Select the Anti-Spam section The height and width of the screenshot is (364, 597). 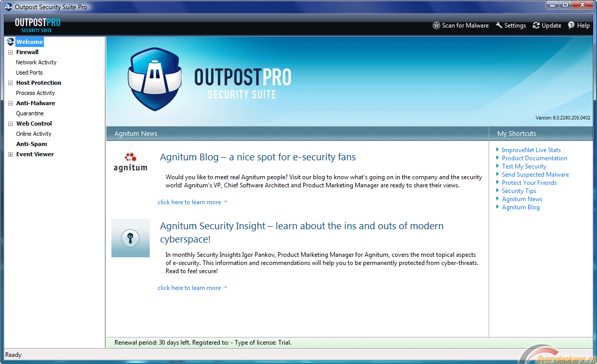pos(32,144)
